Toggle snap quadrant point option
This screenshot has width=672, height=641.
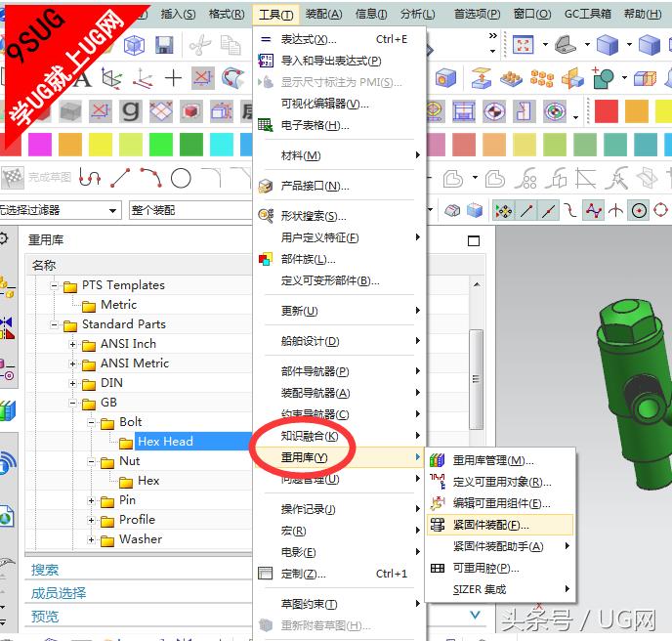[660, 210]
